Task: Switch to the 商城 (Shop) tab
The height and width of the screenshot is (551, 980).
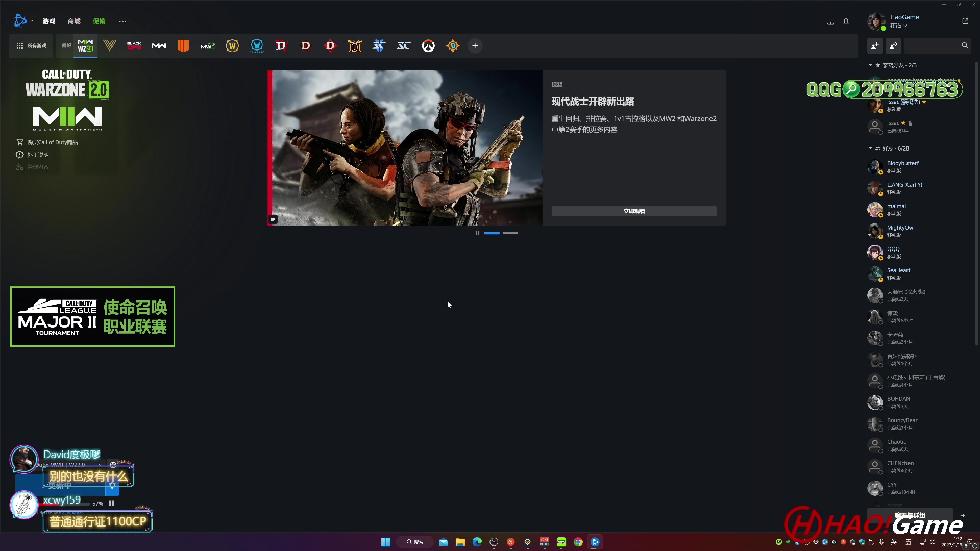Action: [x=74, y=21]
